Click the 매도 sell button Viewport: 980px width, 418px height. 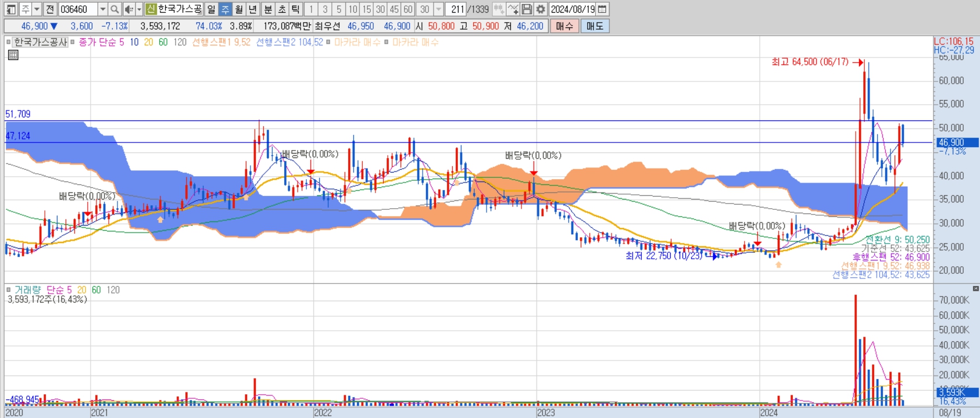click(595, 26)
